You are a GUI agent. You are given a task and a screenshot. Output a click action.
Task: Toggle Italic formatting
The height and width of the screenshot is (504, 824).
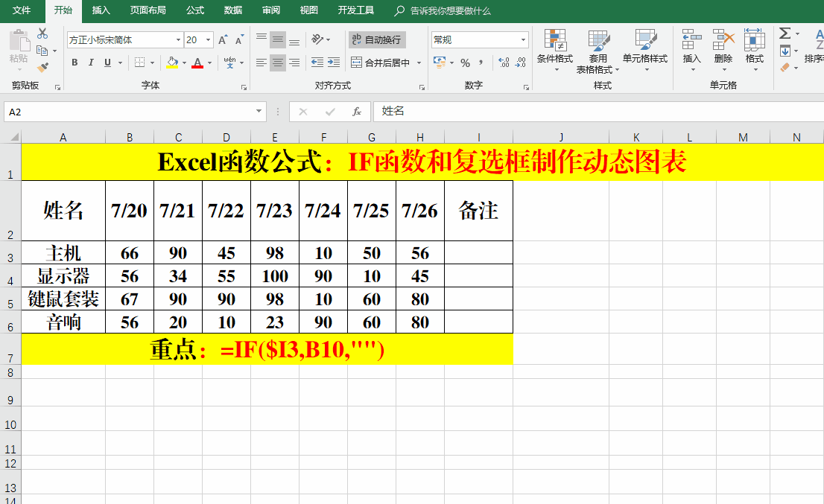coord(91,63)
